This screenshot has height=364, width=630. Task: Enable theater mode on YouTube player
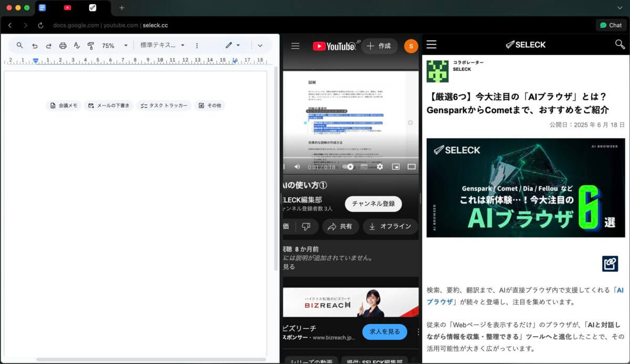click(412, 167)
